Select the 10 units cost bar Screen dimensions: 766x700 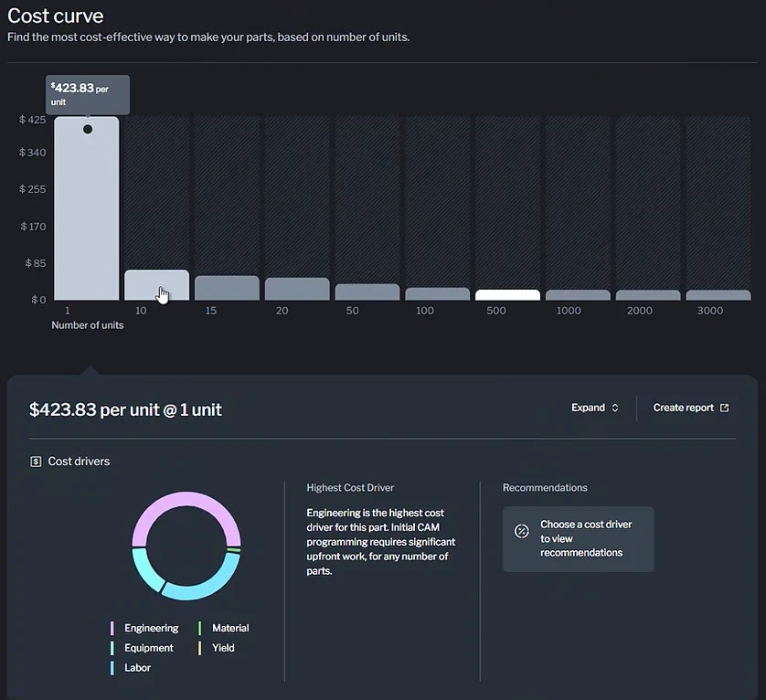(x=157, y=285)
